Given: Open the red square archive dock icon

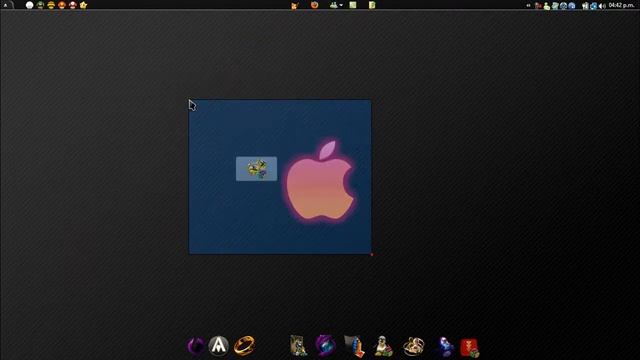Looking at the screenshot, I should (470, 348).
